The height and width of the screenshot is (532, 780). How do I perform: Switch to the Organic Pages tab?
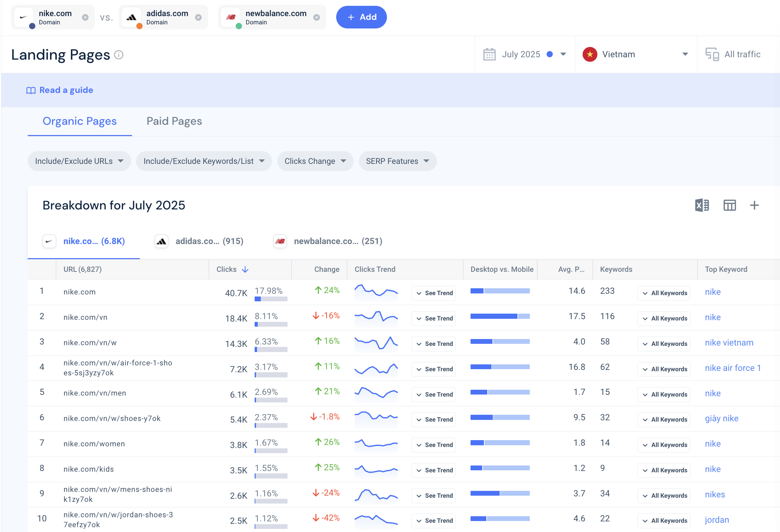pos(80,121)
